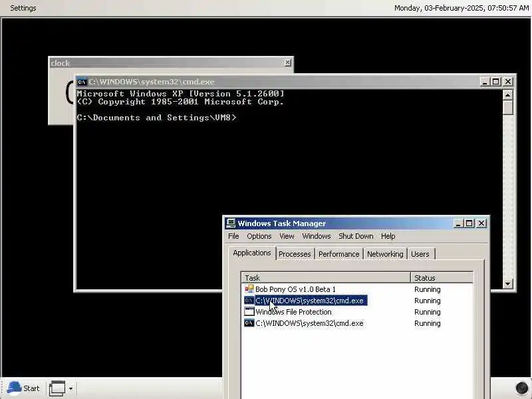Minimize the cmd.exe window
Screen dimensions: 532x399
tap(485, 82)
